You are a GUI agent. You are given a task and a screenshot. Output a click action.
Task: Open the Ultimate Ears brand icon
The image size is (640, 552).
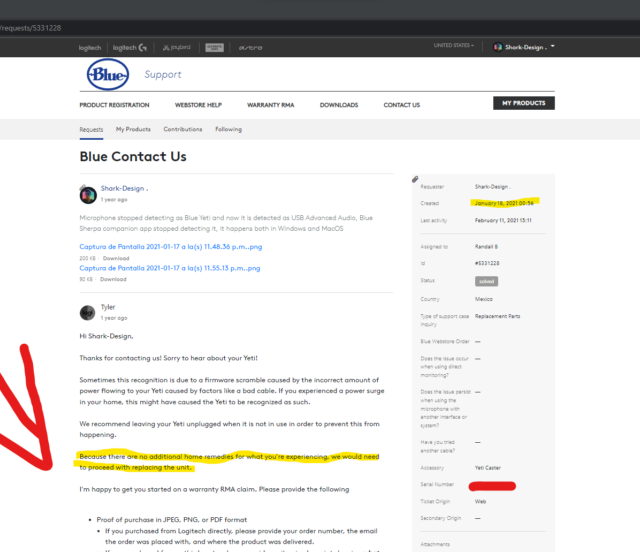tap(214, 47)
